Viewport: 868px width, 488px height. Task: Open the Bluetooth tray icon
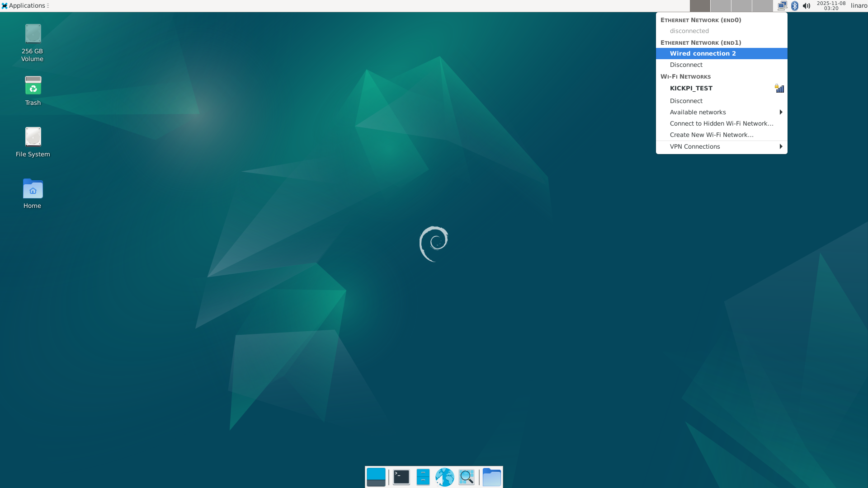795,6
